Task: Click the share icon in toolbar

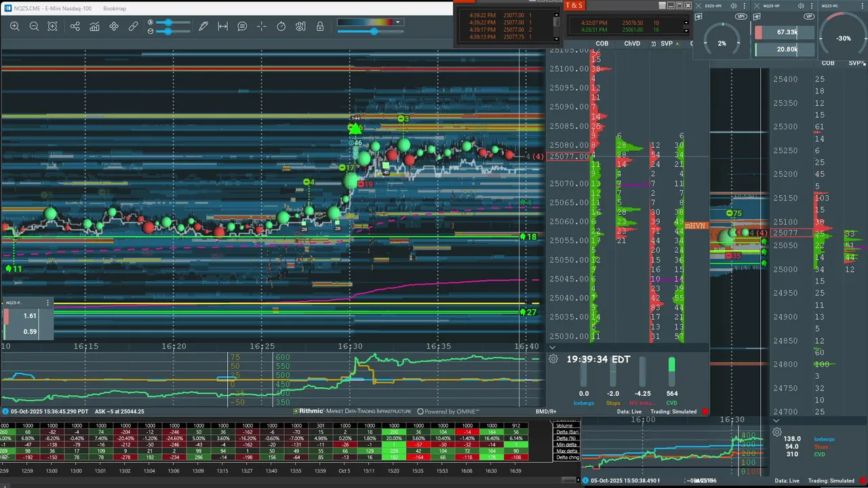Action: tap(75, 26)
